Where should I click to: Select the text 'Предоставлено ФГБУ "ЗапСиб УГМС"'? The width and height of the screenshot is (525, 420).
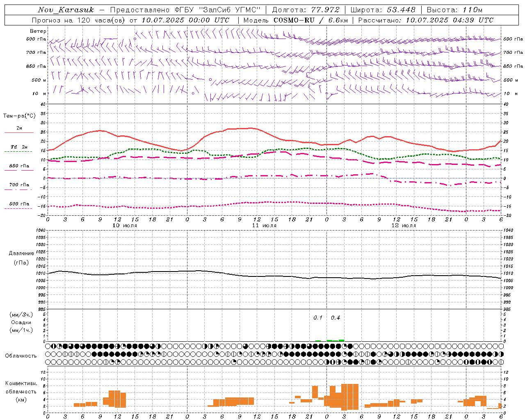185,10
